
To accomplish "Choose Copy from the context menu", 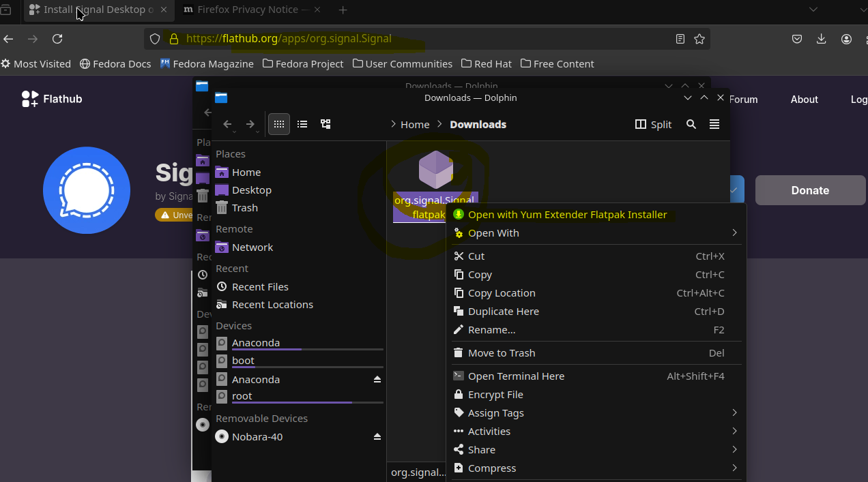I will pos(598,274).
